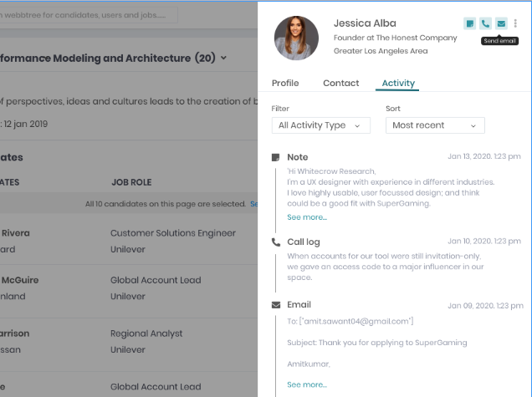Click the Send email envelope icon
This screenshot has width=532, height=397.
coord(500,23)
